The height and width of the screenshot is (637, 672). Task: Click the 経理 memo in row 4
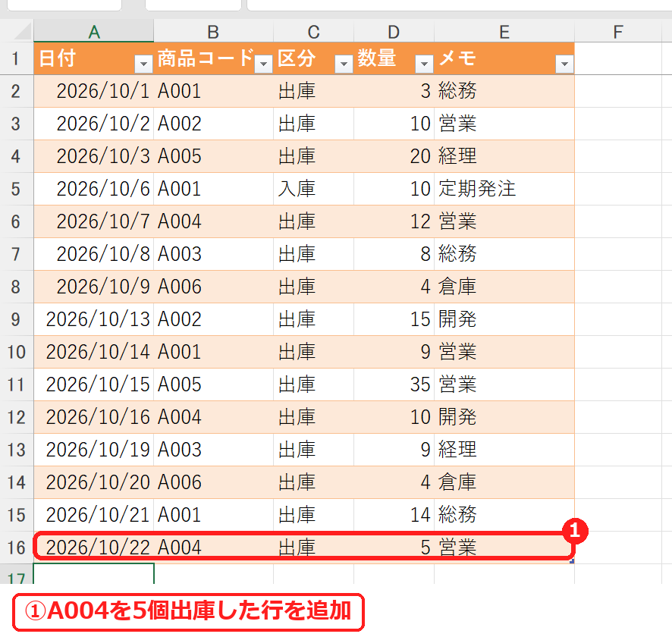click(x=504, y=156)
